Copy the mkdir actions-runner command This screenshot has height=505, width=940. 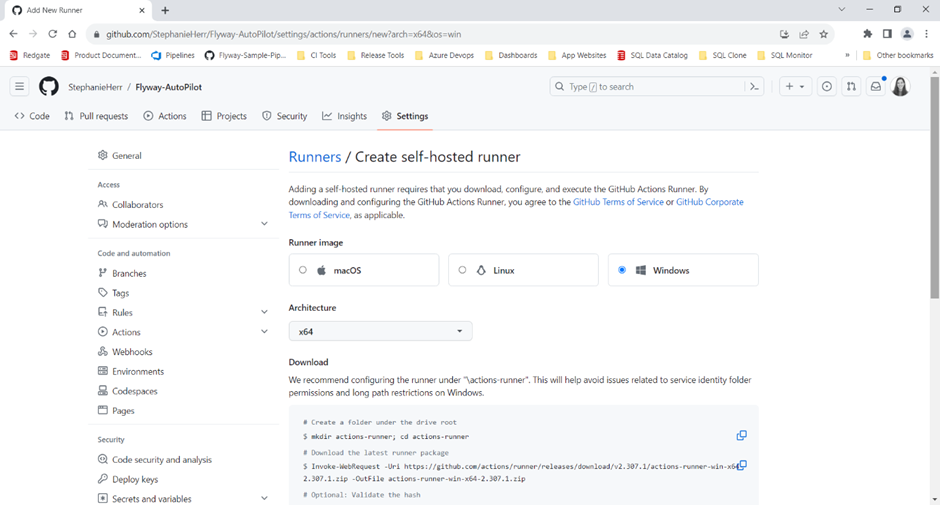click(741, 436)
